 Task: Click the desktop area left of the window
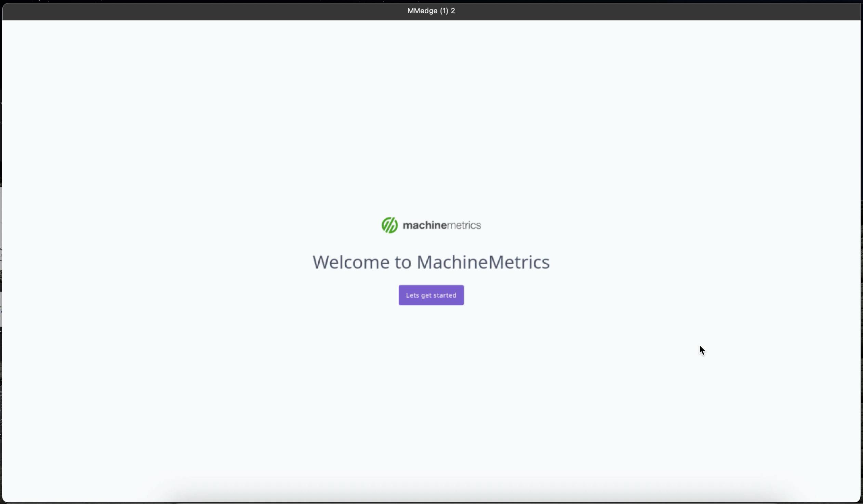[1, 240]
